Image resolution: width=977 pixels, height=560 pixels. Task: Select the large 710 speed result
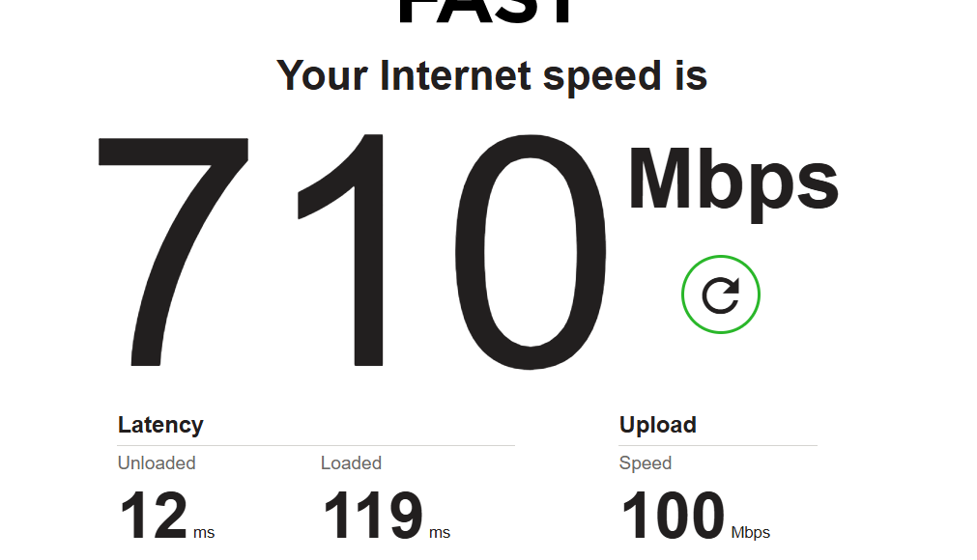[353, 251]
